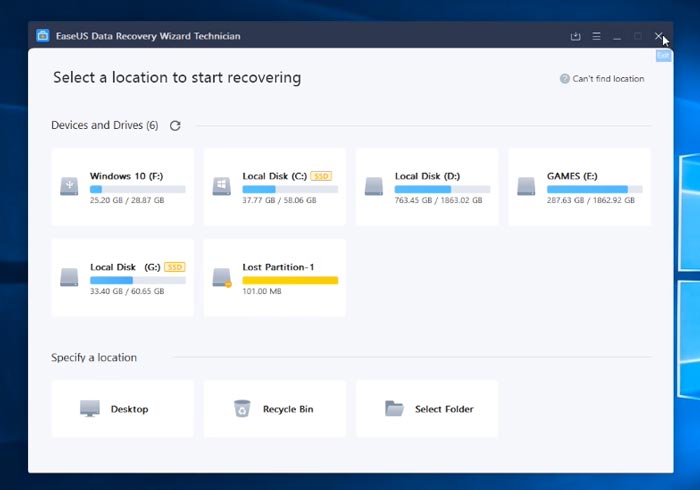Click the 287.63 GB / 1862.92 GB size text

(x=591, y=200)
